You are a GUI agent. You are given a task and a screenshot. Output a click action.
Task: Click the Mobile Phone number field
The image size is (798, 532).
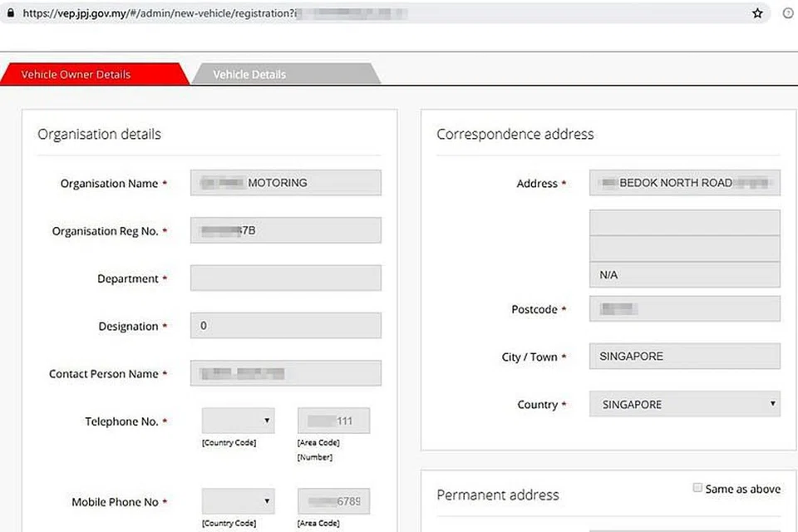(333, 501)
